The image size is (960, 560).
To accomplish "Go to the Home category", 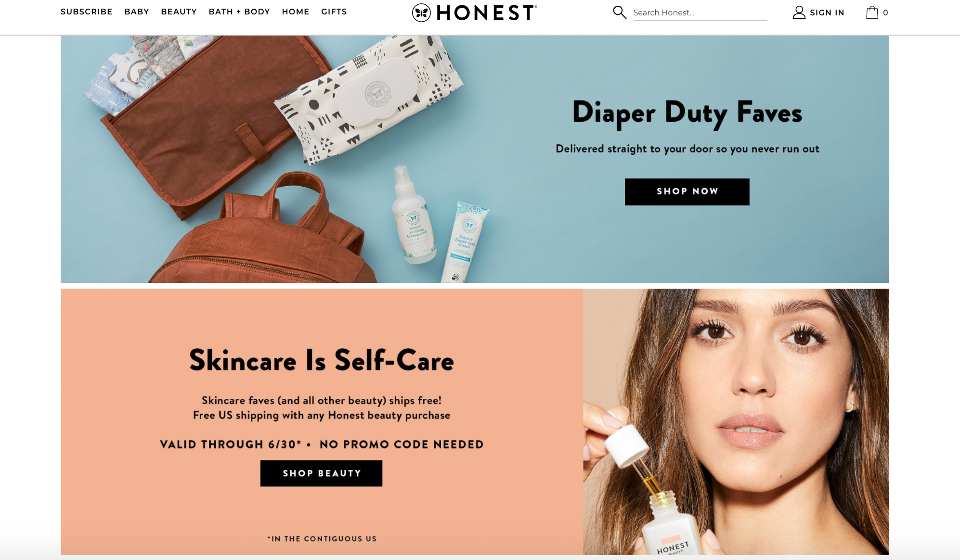I will [296, 12].
